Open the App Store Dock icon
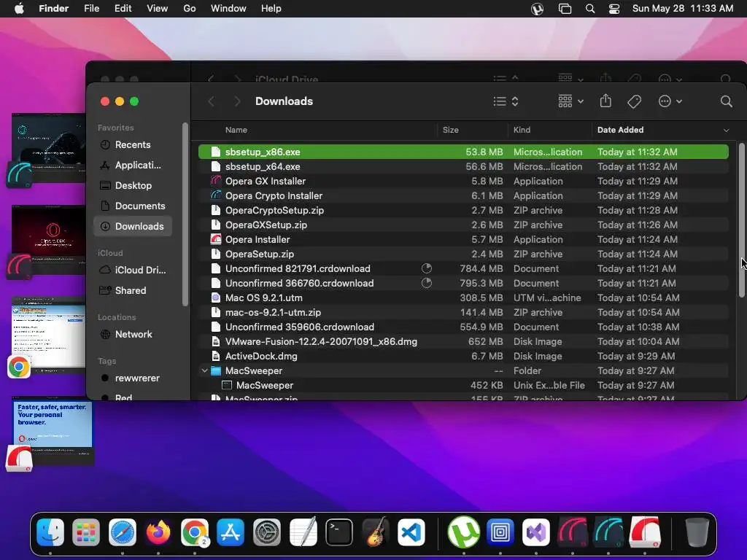The height and width of the screenshot is (560, 747). point(231,532)
